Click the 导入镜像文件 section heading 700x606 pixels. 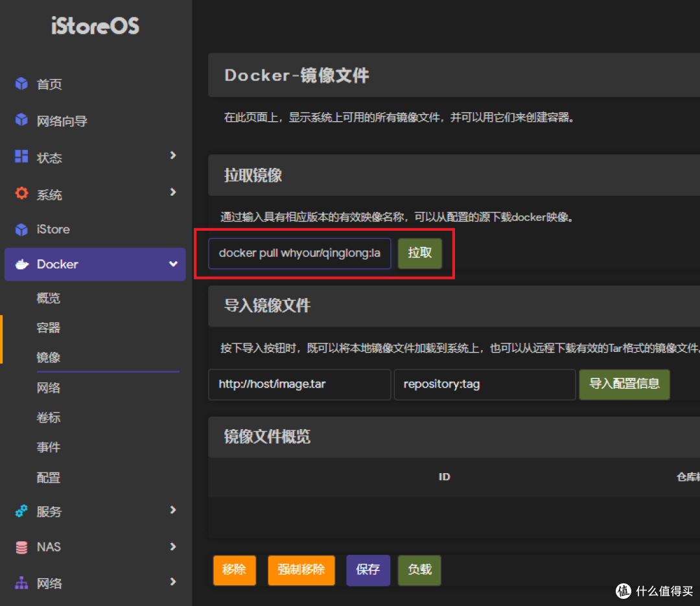(268, 306)
